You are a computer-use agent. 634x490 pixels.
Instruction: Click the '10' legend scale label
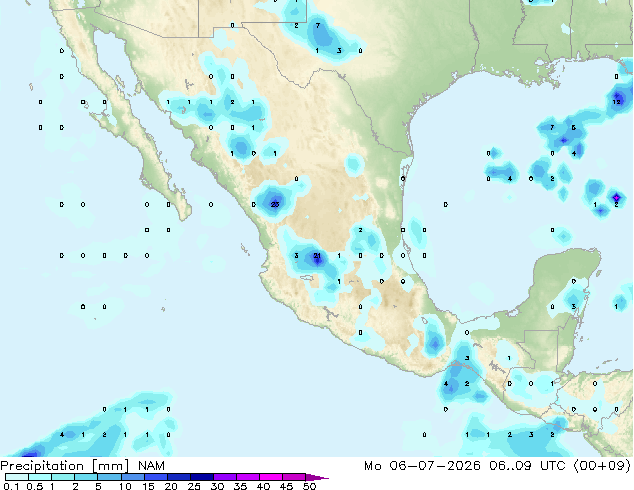pos(125,486)
